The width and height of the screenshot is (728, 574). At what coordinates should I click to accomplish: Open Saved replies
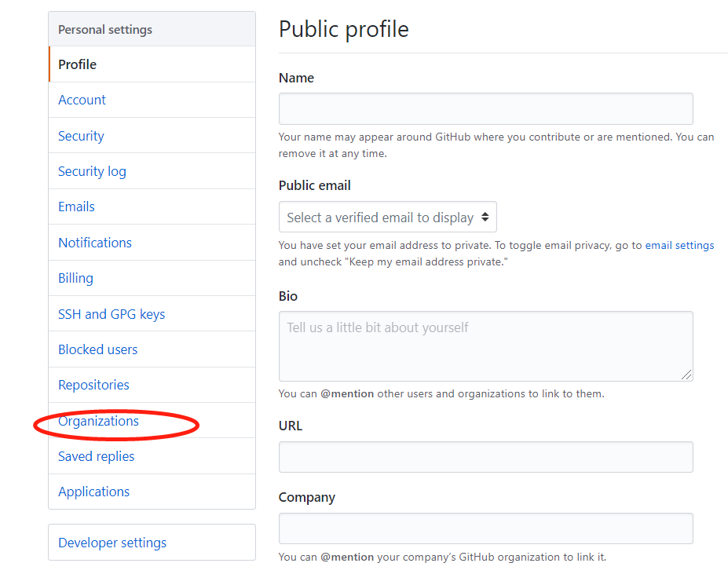coord(96,456)
